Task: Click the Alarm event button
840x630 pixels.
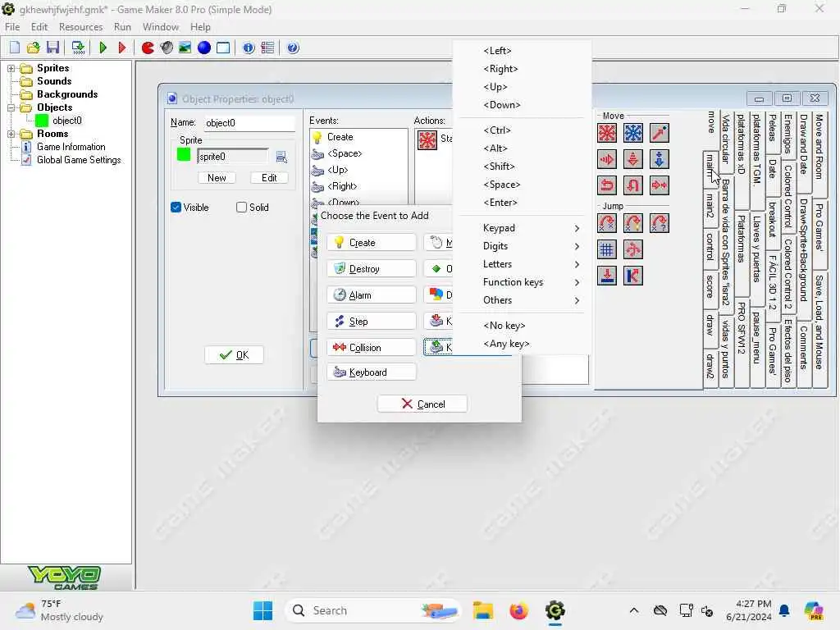Action: (x=372, y=295)
